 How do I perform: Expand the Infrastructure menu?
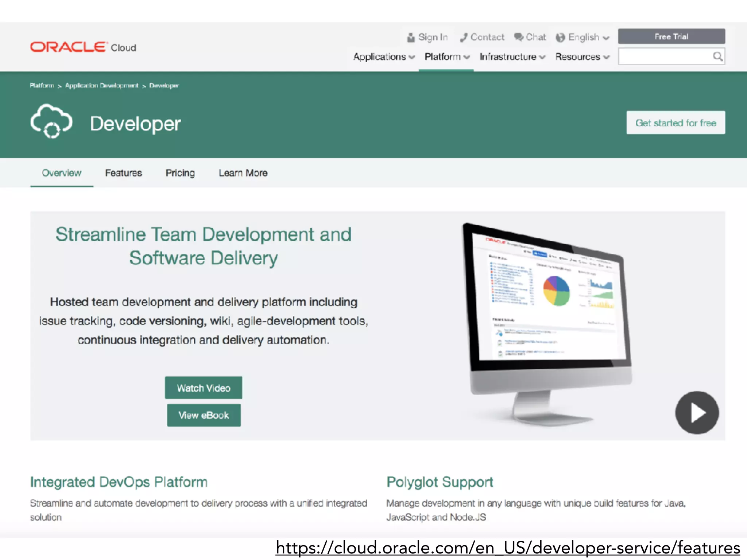[512, 57]
